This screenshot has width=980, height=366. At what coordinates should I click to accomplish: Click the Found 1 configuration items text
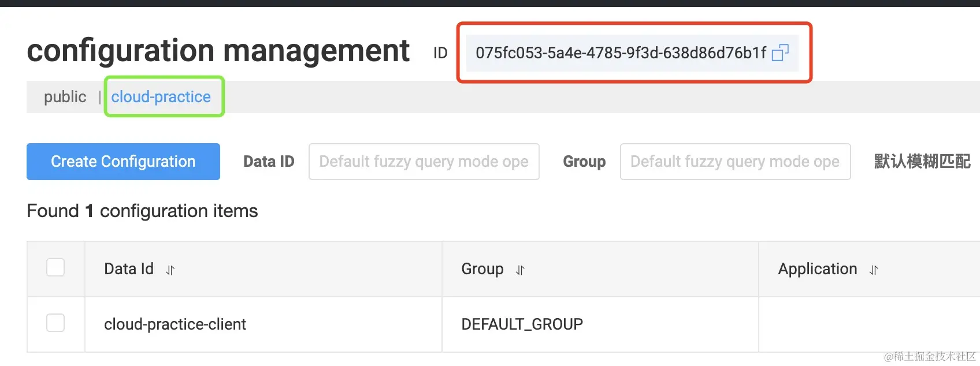pos(142,211)
